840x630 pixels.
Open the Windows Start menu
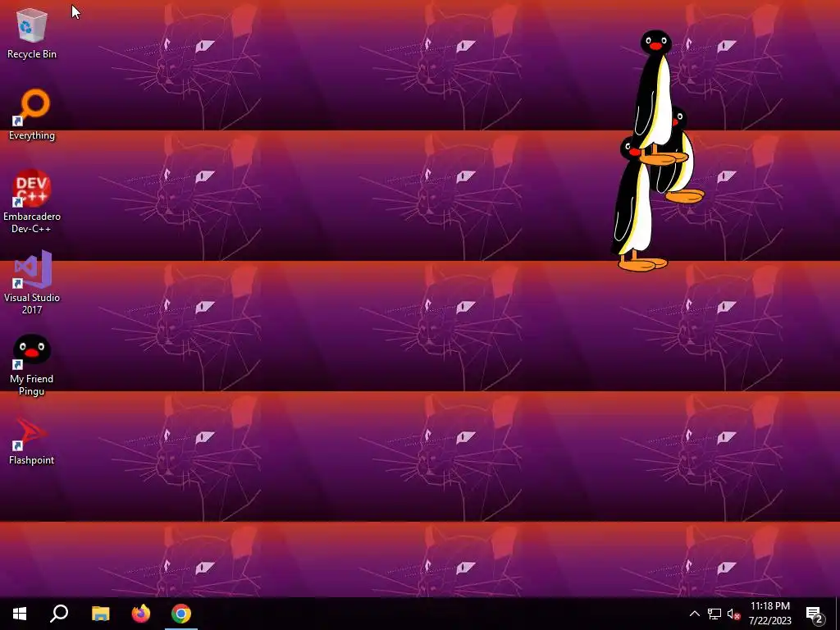(20, 614)
